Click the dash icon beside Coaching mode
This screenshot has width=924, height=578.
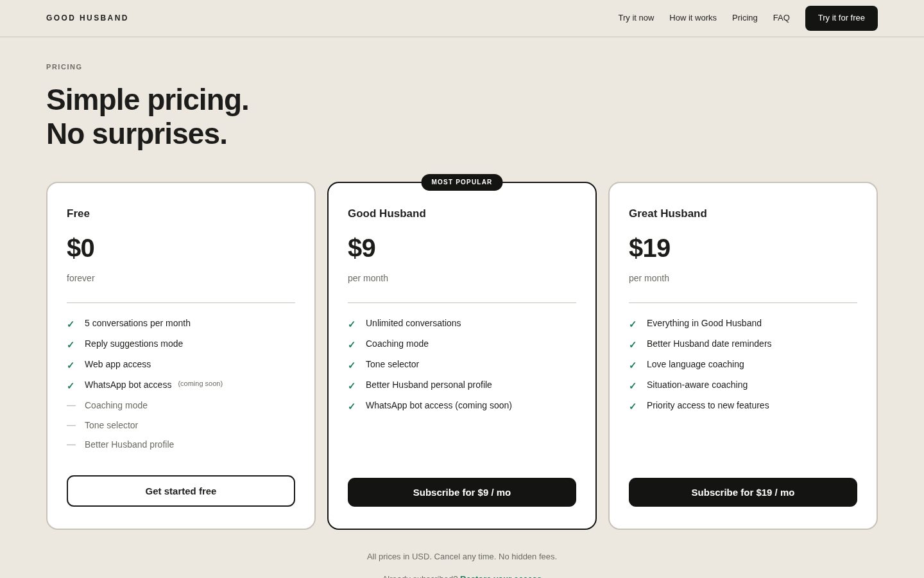tap(71, 406)
